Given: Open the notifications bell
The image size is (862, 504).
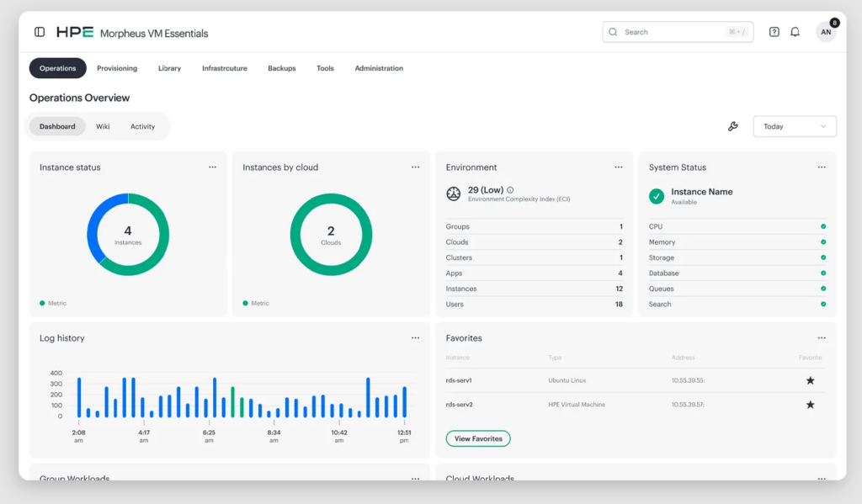Looking at the screenshot, I should point(795,32).
